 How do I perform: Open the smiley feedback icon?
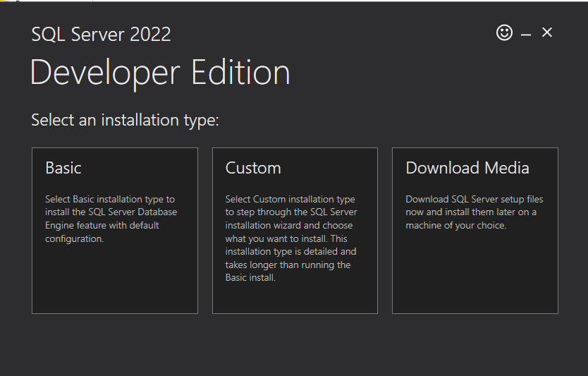coord(504,32)
